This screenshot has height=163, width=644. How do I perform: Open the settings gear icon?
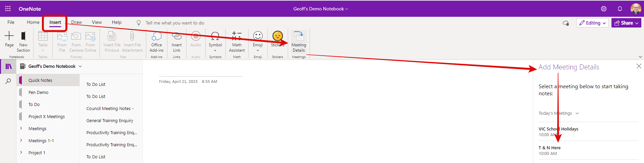[604, 9]
